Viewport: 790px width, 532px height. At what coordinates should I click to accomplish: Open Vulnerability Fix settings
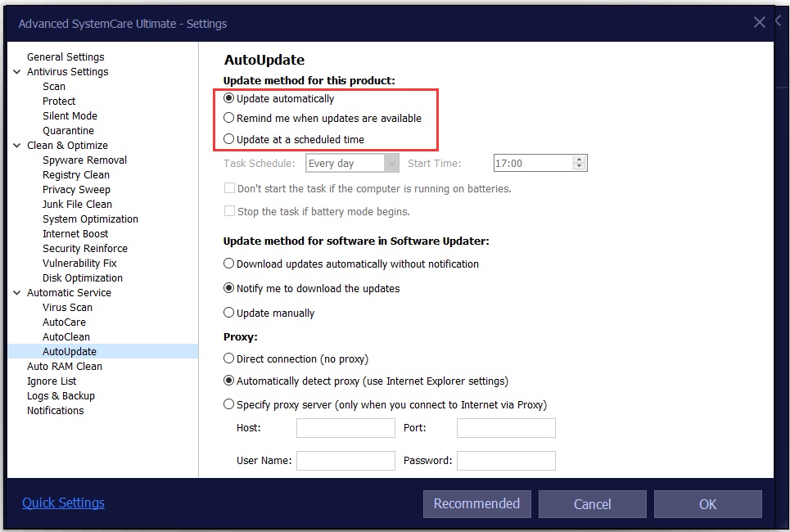tap(79, 263)
